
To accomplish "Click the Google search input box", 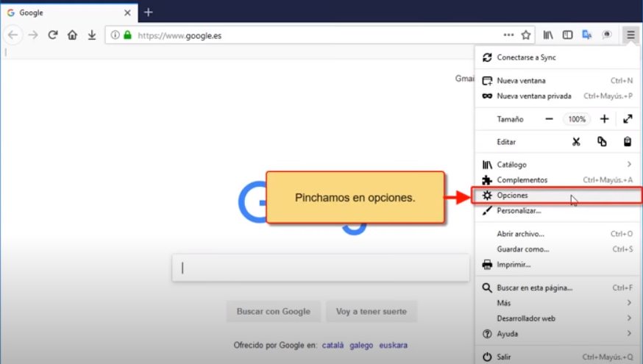I will pyautogui.click(x=321, y=268).
